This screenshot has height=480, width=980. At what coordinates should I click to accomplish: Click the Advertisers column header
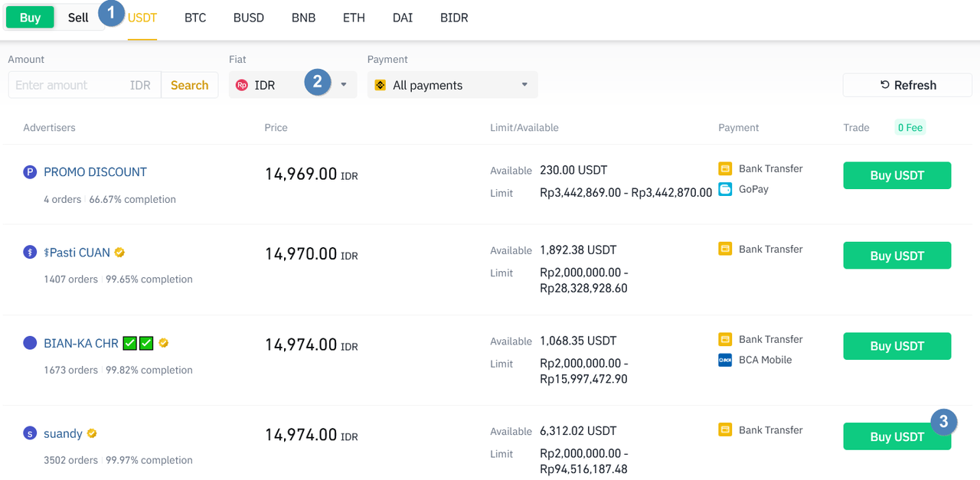pyautogui.click(x=49, y=128)
